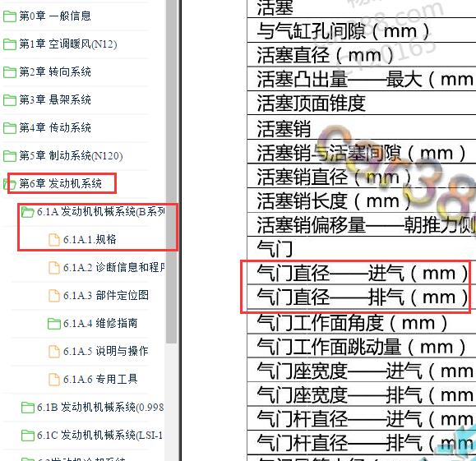Select 6.1A 发动机机械系统(B系列) node
Image resolution: width=476 pixels, height=461 pixels.
(x=101, y=211)
